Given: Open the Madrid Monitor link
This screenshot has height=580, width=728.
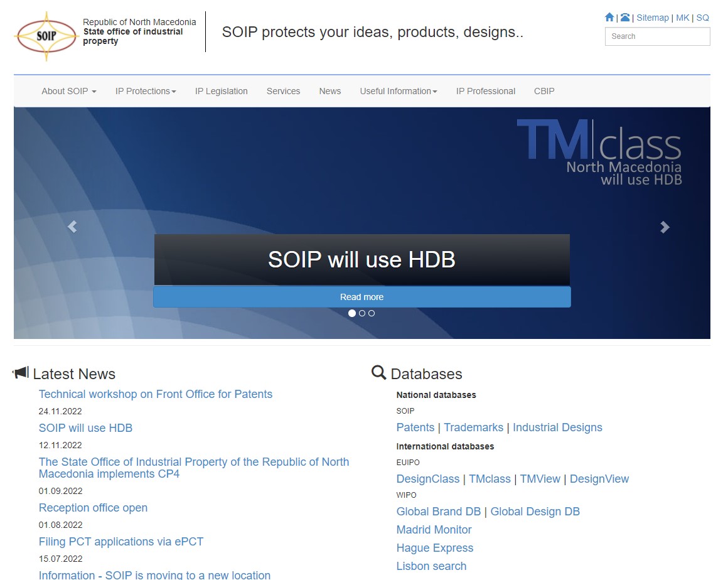Looking at the screenshot, I should [434, 530].
